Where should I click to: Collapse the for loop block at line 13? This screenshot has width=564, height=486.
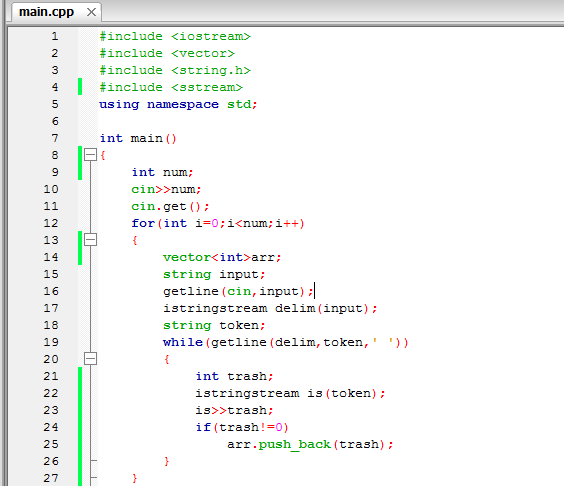click(90, 240)
